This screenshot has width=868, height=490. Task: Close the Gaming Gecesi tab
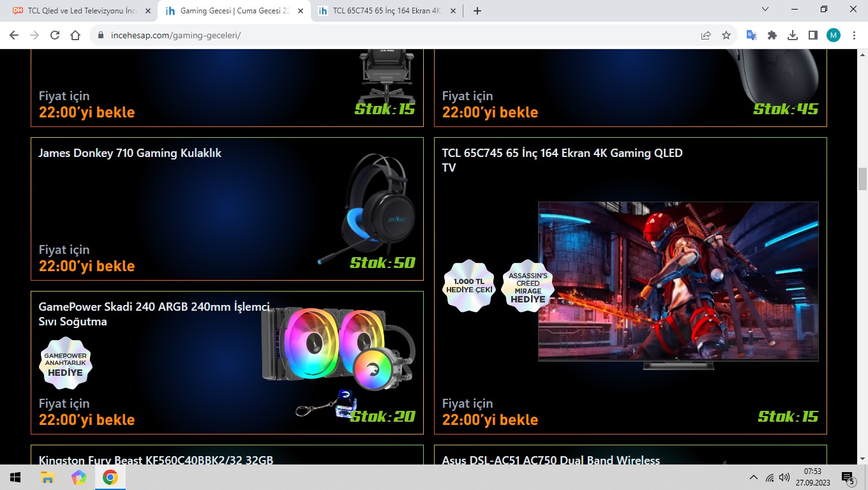(x=301, y=11)
